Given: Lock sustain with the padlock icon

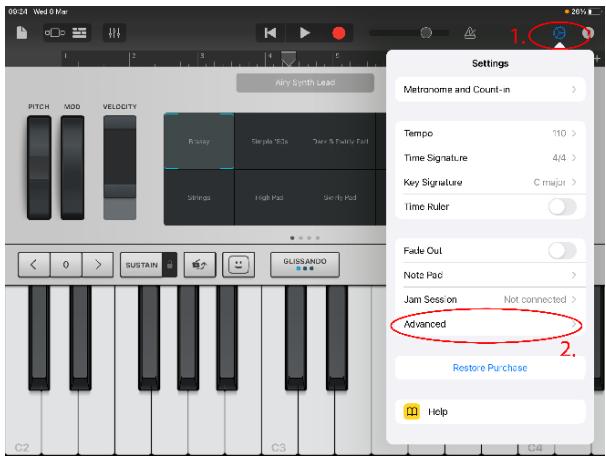Looking at the screenshot, I should click(x=170, y=265).
